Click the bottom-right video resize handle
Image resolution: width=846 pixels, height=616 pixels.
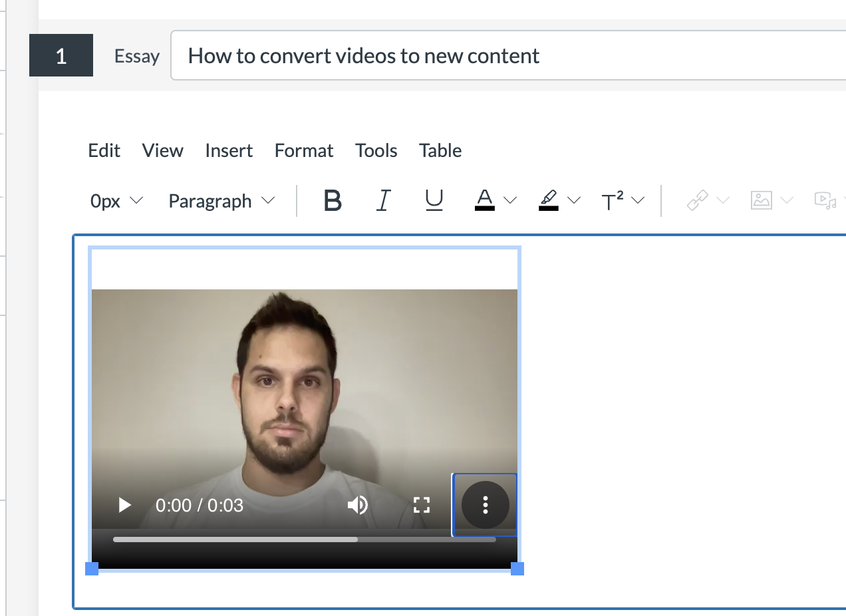tap(517, 569)
